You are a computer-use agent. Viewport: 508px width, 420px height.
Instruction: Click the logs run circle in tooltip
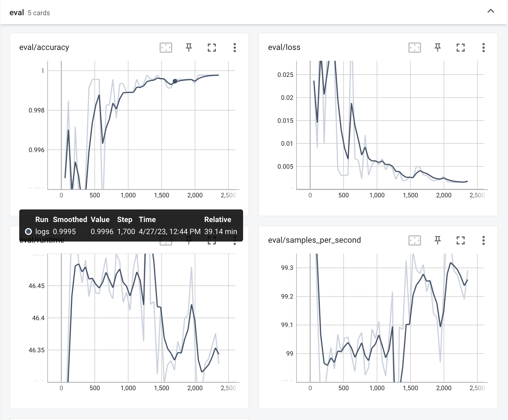pyautogui.click(x=28, y=231)
